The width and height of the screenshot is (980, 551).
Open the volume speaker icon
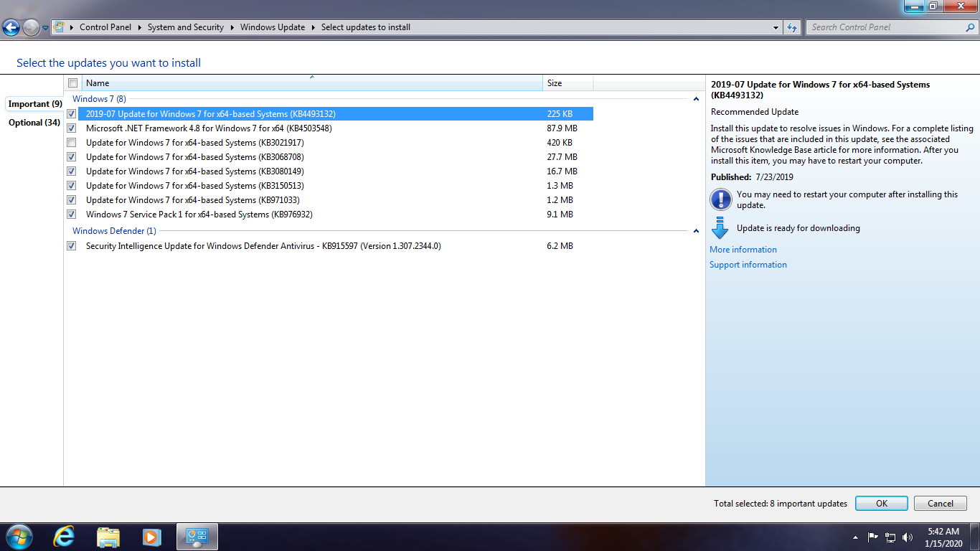click(x=908, y=537)
